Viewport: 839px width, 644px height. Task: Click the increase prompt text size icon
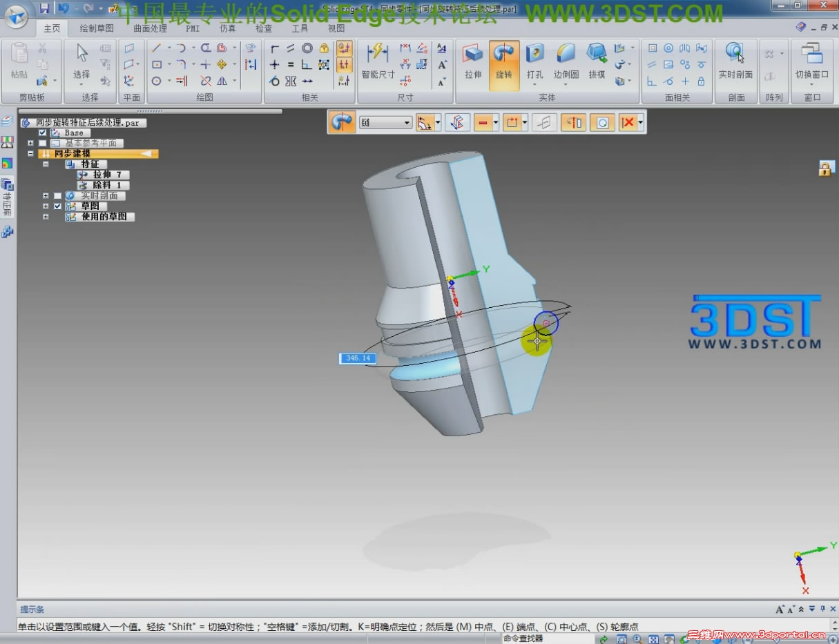(x=780, y=609)
